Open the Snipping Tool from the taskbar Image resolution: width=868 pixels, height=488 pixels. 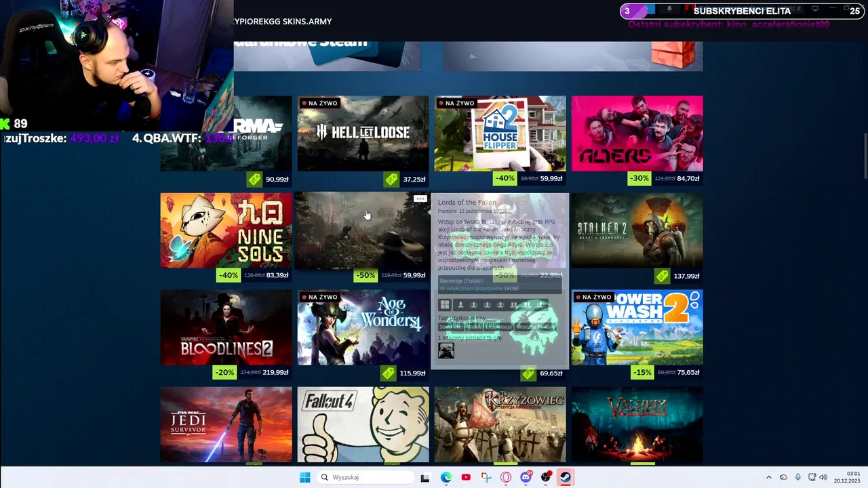pos(486,478)
